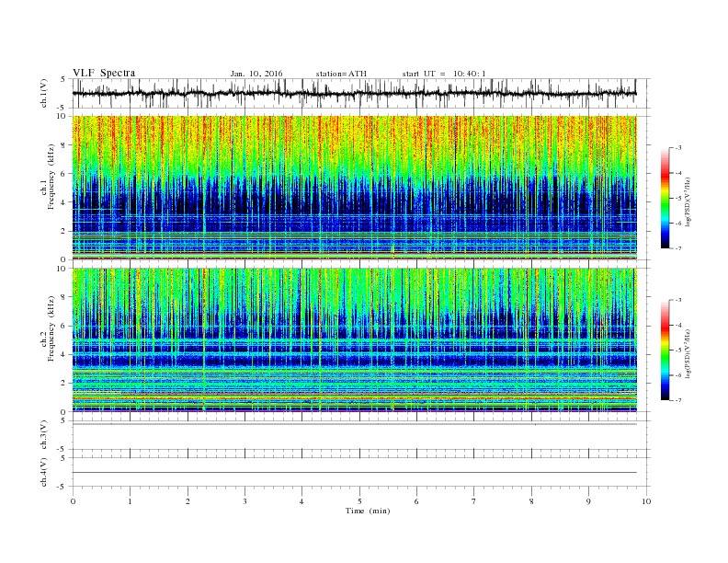Click the time axis tick label "1"

pos(130,501)
